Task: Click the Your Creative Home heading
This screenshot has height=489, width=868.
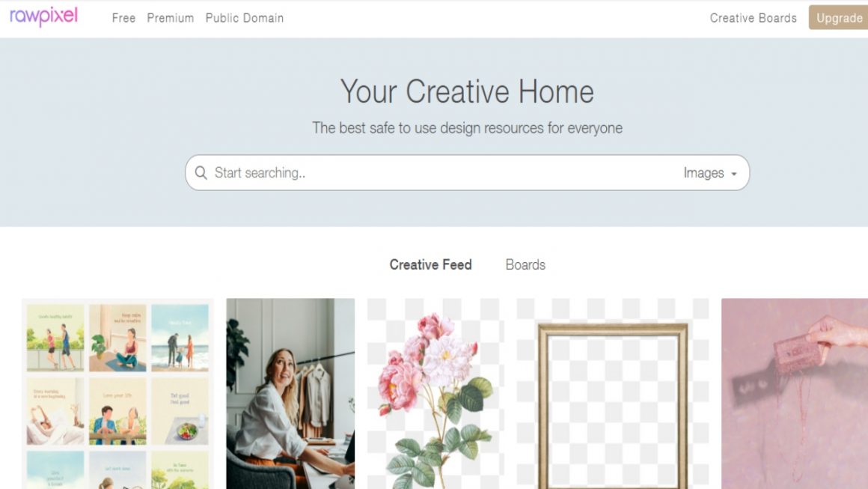Action: tap(467, 91)
